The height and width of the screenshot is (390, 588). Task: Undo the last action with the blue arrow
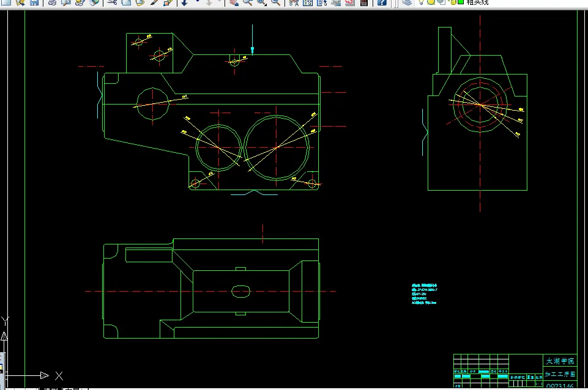click(x=184, y=2)
